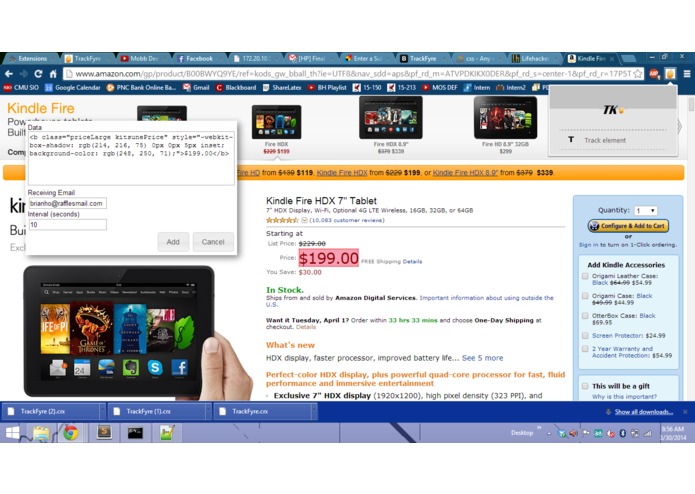Viewport: 695px width, 494px height.
Task: Switch to the Extensions tab
Action: [x=30, y=58]
